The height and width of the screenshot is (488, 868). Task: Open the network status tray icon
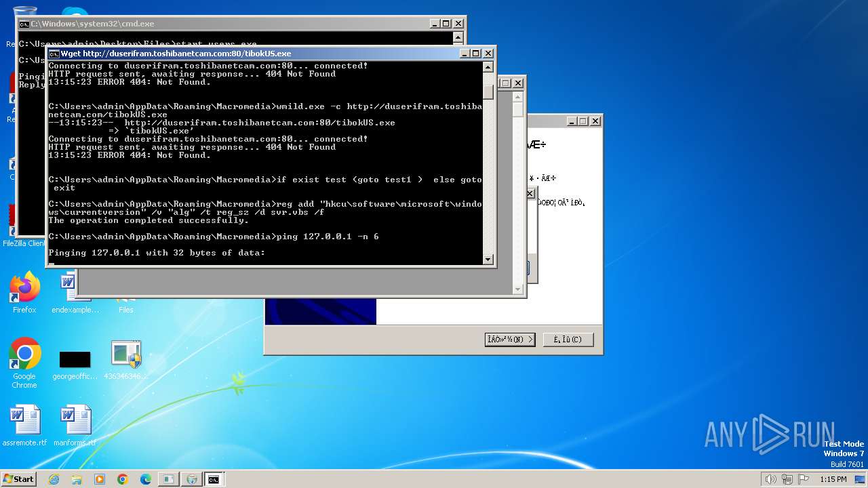(x=787, y=479)
